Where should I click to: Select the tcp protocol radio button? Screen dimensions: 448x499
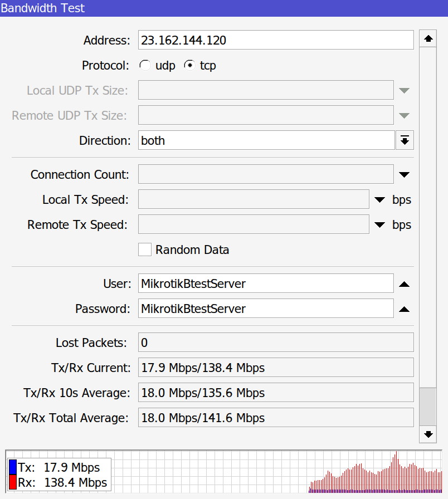[x=190, y=66]
